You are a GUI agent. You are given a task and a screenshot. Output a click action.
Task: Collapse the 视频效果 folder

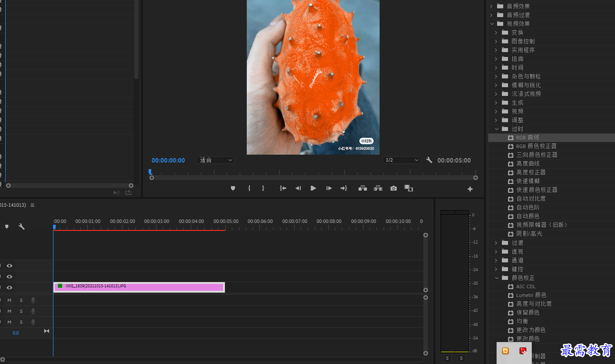(x=492, y=24)
